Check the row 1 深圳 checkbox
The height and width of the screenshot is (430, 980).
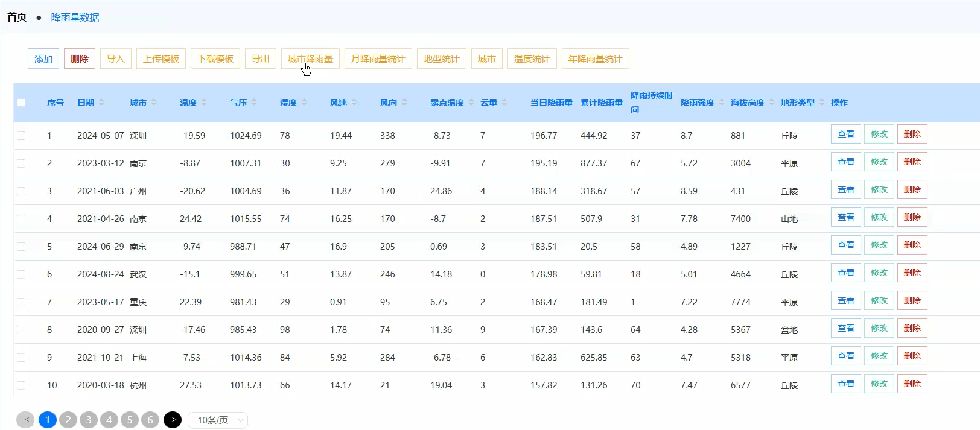[x=21, y=136]
